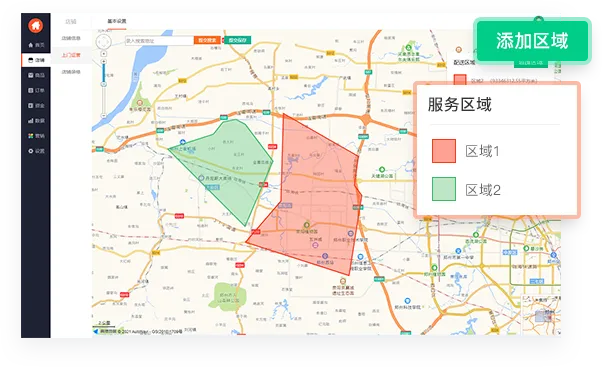Click the large 添加区域 button
Screen dimensions: 602x367
(x=532, y=41)
